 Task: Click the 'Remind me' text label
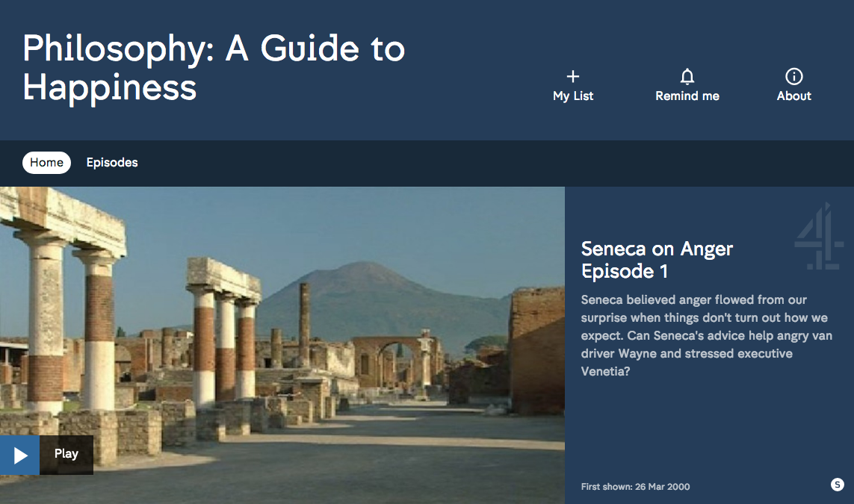click(687, 96)
